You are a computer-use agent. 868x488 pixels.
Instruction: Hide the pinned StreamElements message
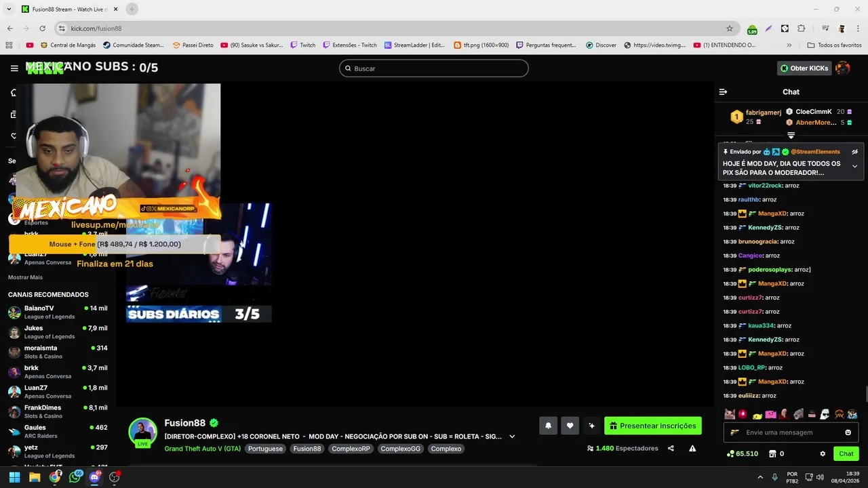click(x=854, y=152)
